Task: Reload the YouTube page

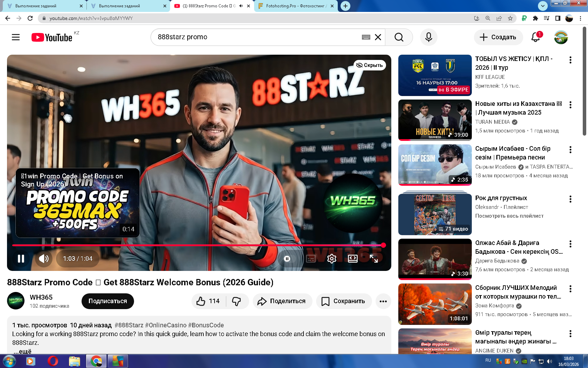Action: pyautogui.click(x=30, y=18)
